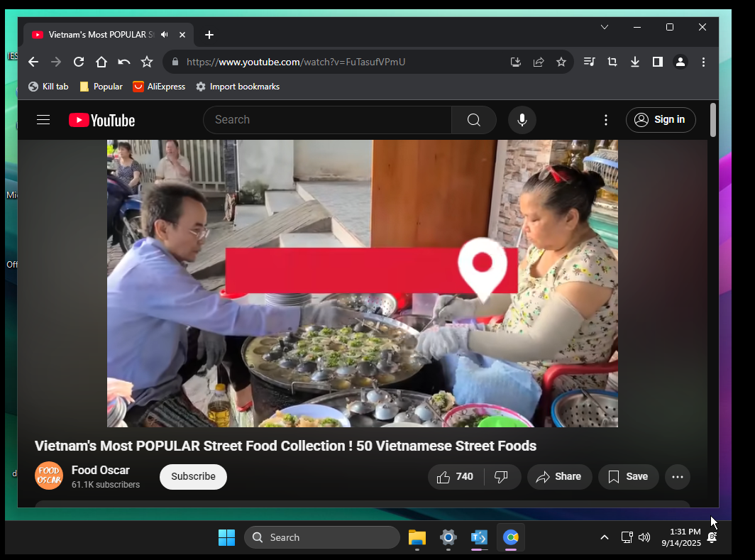The width and height of the screenshot is (755, 560).
Task: Click the page vertical scrollbar
Action: point(713,120)
